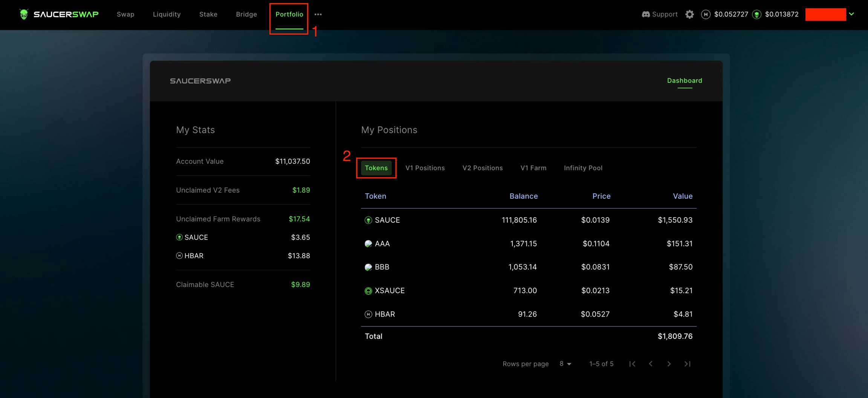
Task: Click the SAUCE header price $0.013872
Action: [782, 14]
